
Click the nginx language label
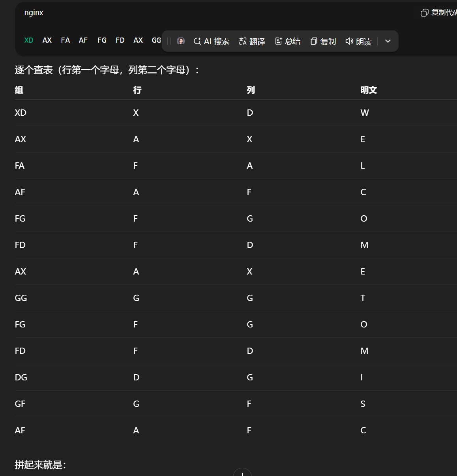pyautogui.click(x=34, y=13)
